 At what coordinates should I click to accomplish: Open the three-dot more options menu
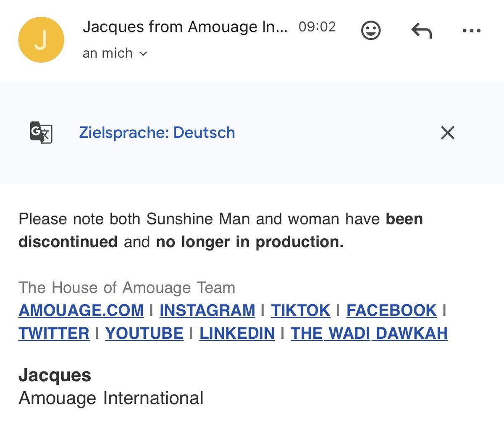pyautogui.click(x=471, y=31)
